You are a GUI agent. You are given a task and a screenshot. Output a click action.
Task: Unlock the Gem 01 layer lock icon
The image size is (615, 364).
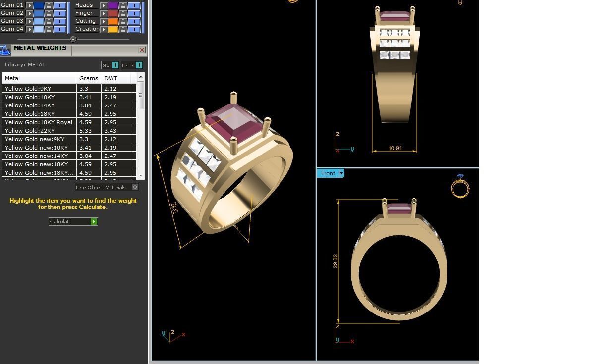[x=49, y=5]
